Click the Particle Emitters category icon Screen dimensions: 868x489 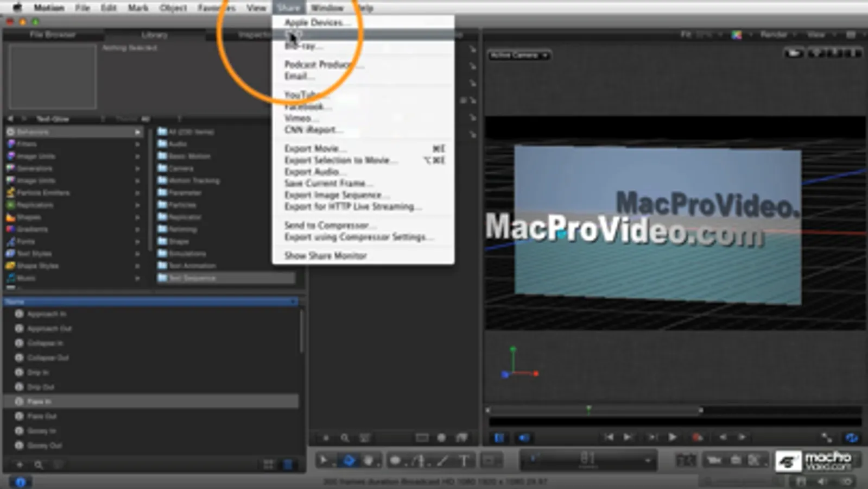click(10, 192)
